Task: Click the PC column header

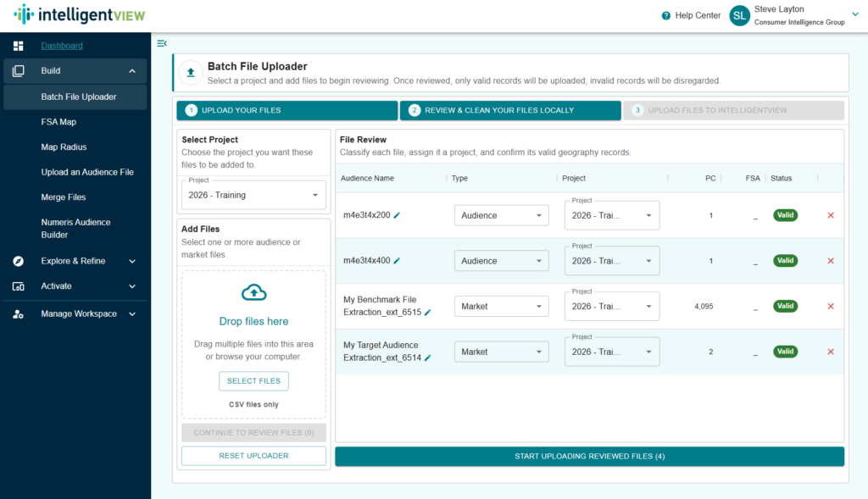Action: point(710,178)
